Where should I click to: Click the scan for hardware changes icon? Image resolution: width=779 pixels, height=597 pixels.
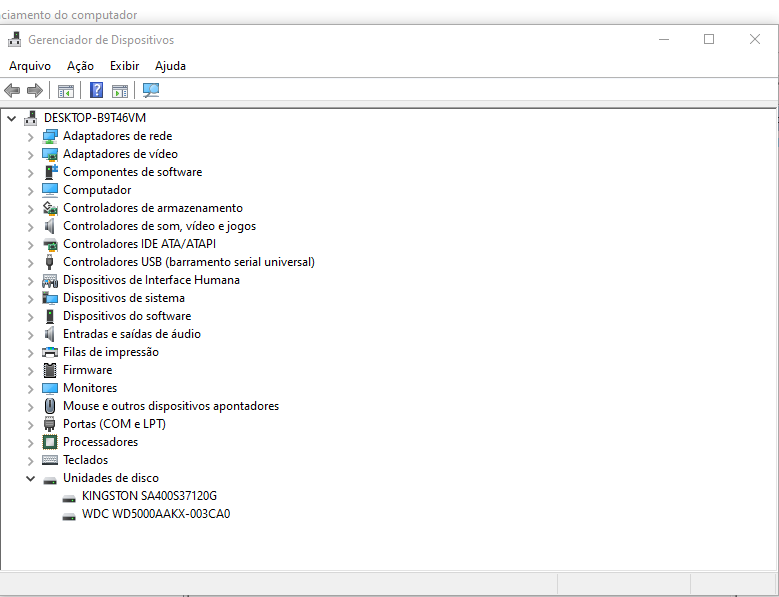pos(151,90)
